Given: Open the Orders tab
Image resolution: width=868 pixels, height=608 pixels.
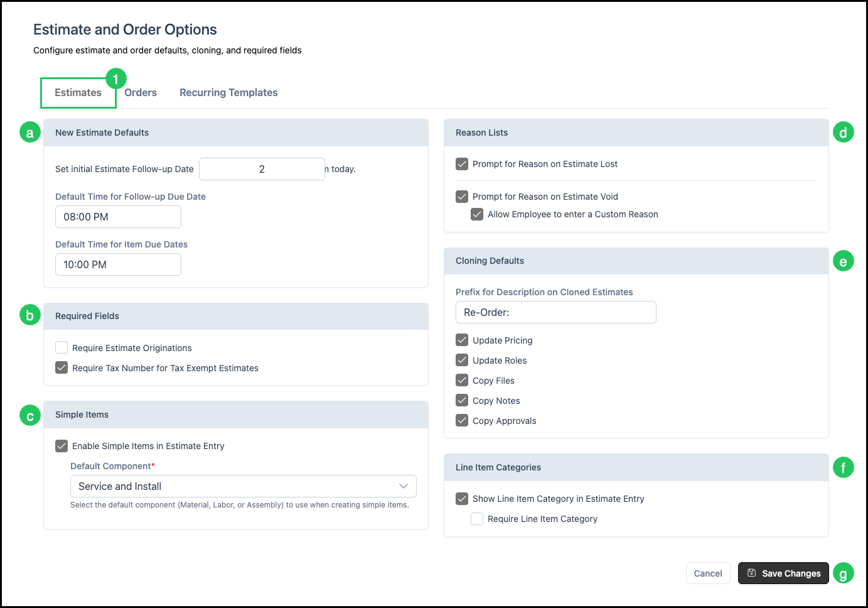Looking at the screenshot, I should 141,92.
